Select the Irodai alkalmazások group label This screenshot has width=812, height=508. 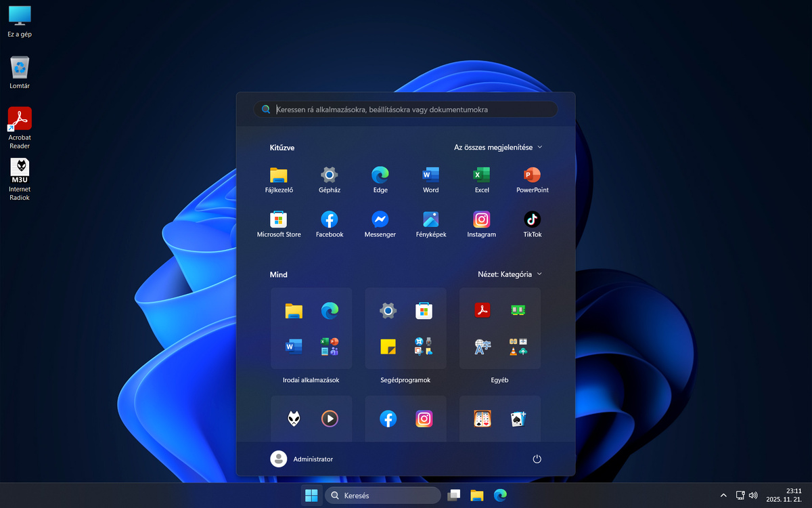tap(311, 380)
